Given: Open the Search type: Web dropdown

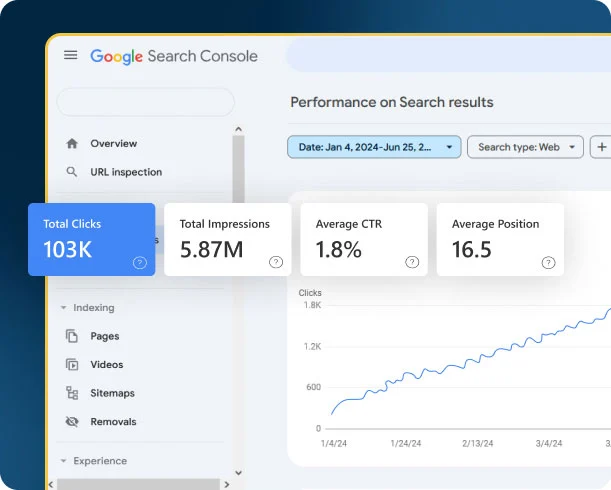Looking at the screenshot, I should (x=525, y=147).
